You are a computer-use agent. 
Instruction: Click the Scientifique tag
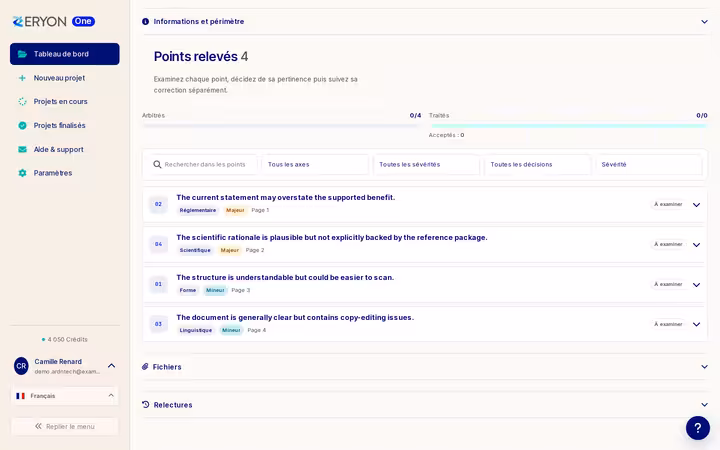click(195, 250)
